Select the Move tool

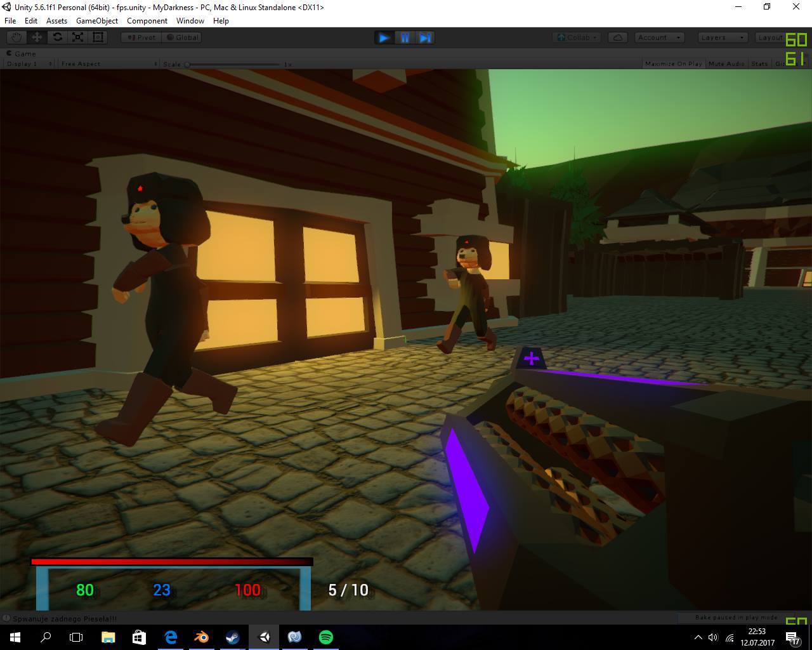tap(37, 37)
